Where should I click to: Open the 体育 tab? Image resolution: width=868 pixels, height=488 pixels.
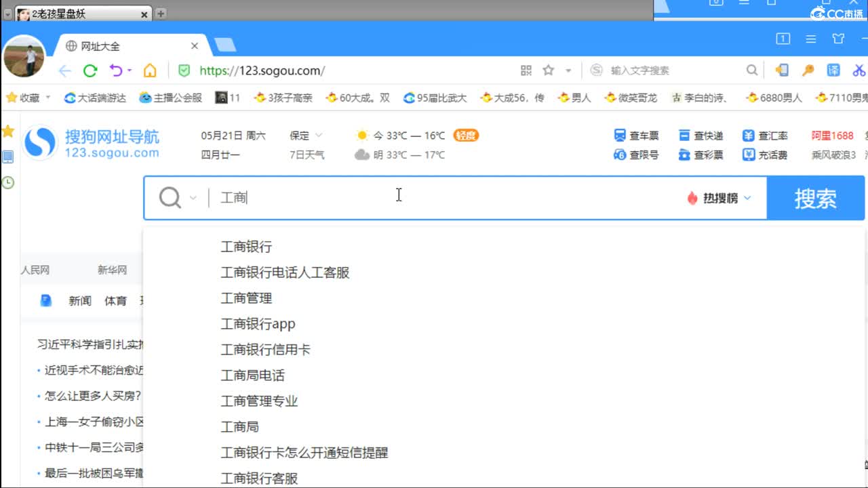click(115, 300)
